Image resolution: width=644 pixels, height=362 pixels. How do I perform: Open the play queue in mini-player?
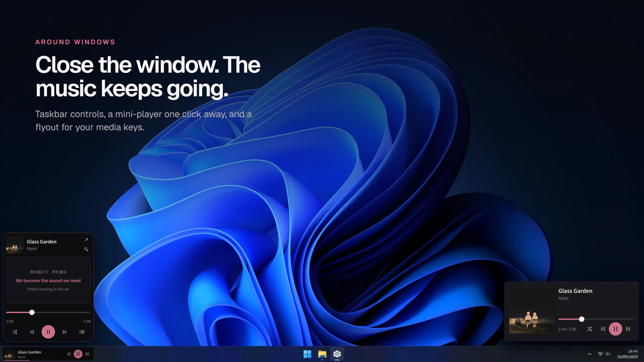86,249
